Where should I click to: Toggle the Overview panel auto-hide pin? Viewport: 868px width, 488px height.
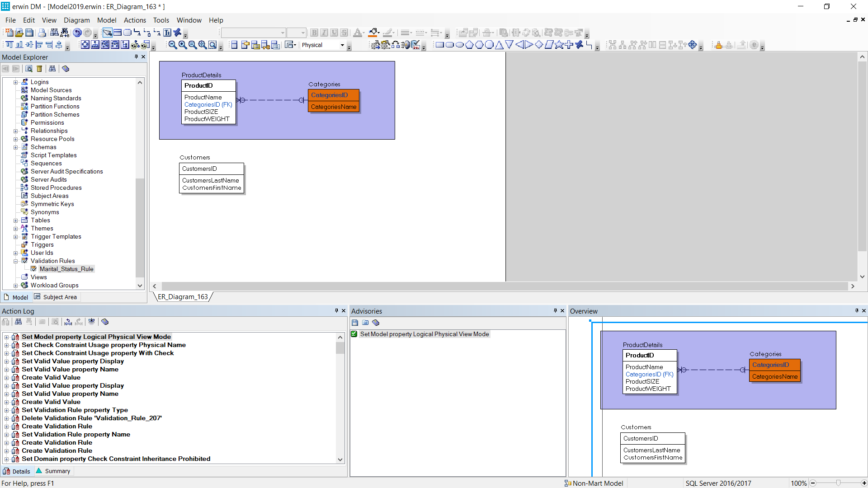click(x=857, y=311)
